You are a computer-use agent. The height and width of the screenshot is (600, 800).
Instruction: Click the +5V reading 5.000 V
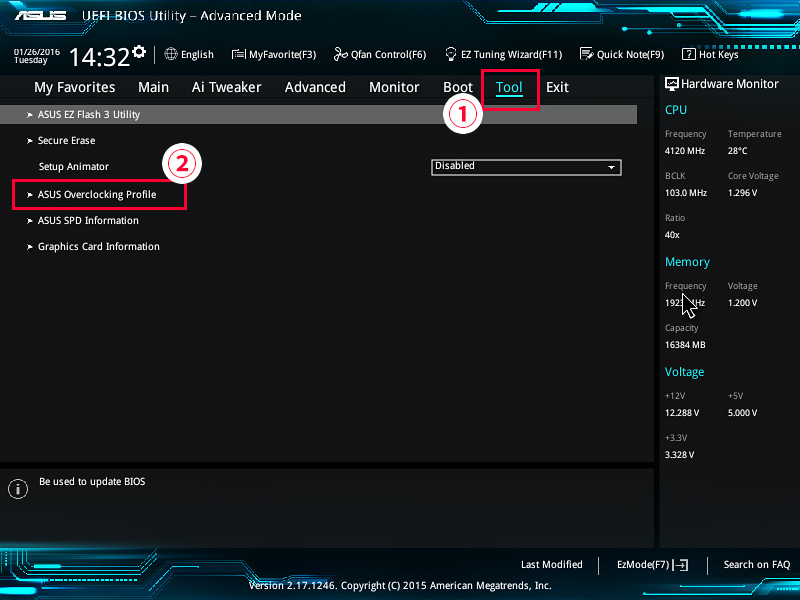(x=742, y=413)
